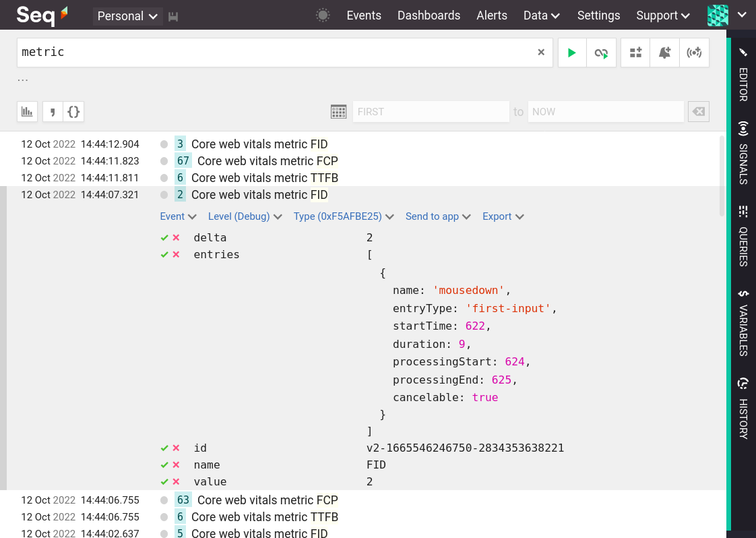Click the green check beside value

coord(164,482)
